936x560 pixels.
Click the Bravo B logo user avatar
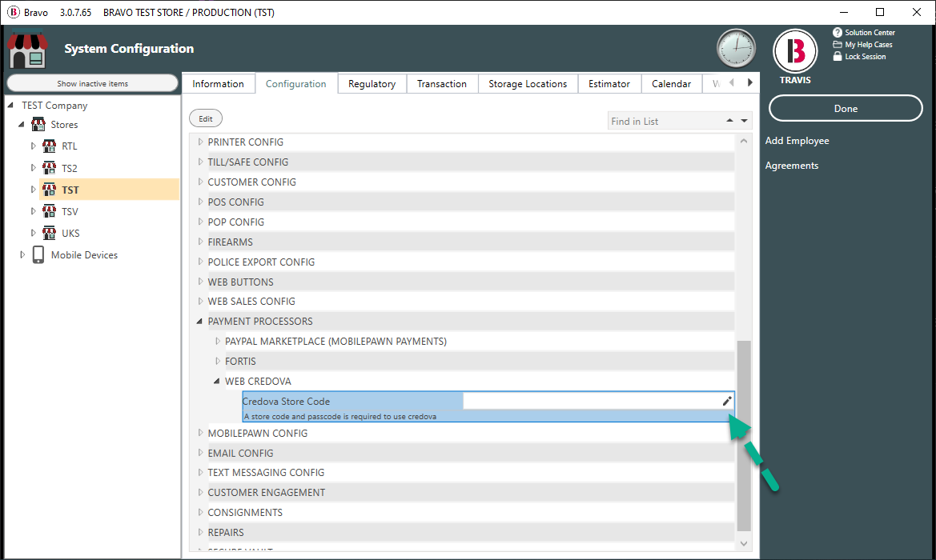pyautogui.click(x=794, y=50)
